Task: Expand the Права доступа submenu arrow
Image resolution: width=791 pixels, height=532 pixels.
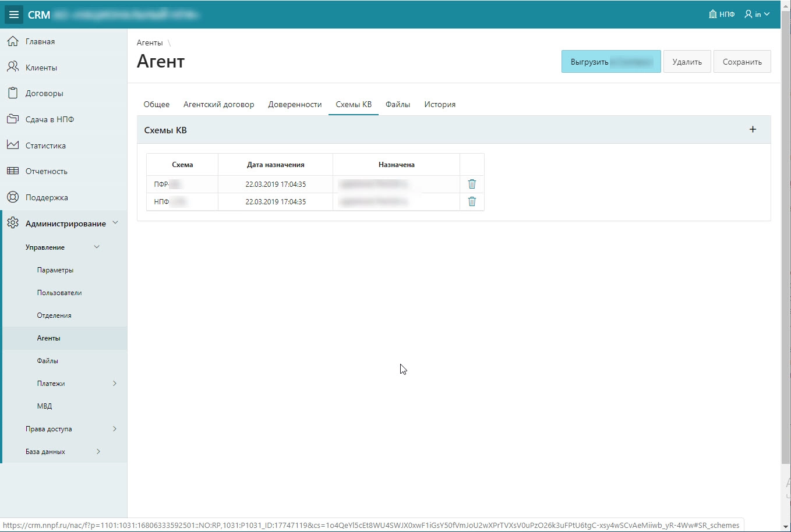Action: click(115, 428)
